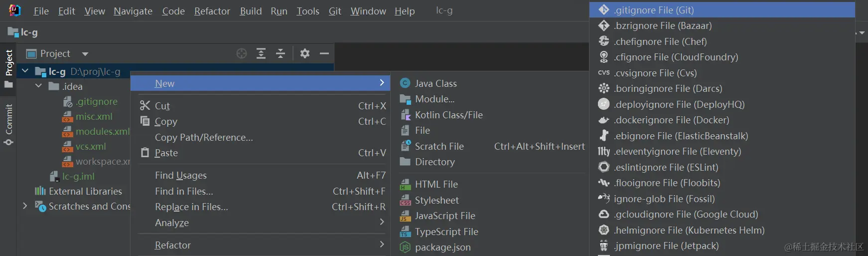Hide the Project panel with minus icon
Viewport: 868px width, 256px height.
tap(324, 53)
